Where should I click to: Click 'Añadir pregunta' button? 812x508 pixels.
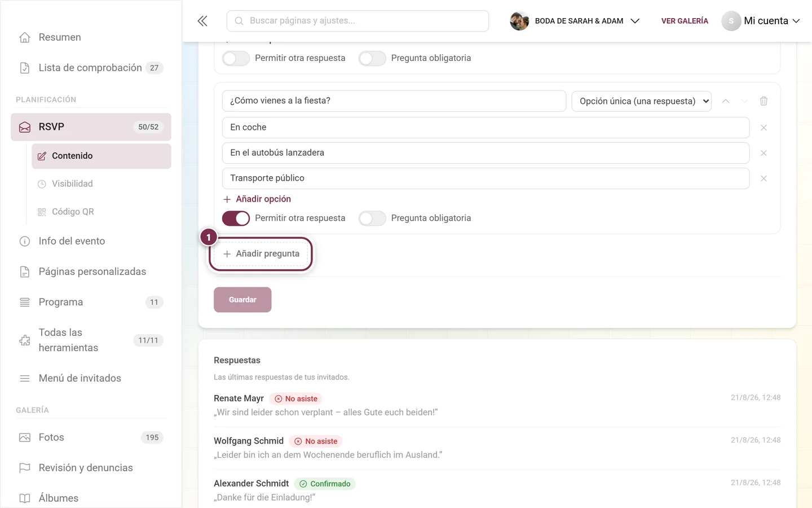(x=261, y=254)
